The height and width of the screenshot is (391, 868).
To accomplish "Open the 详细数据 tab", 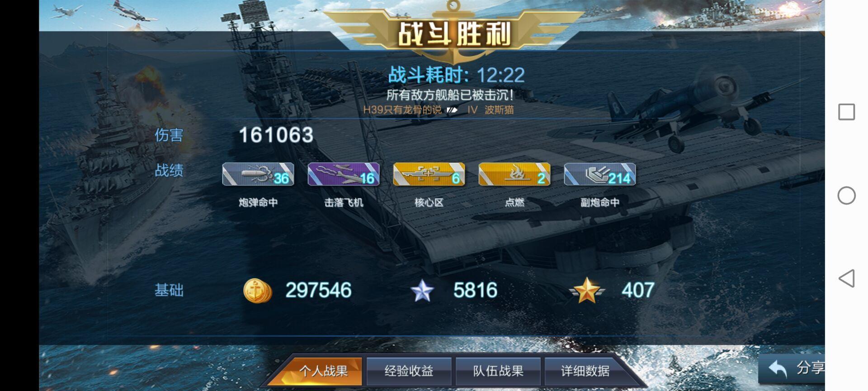I will click(585, 371).
